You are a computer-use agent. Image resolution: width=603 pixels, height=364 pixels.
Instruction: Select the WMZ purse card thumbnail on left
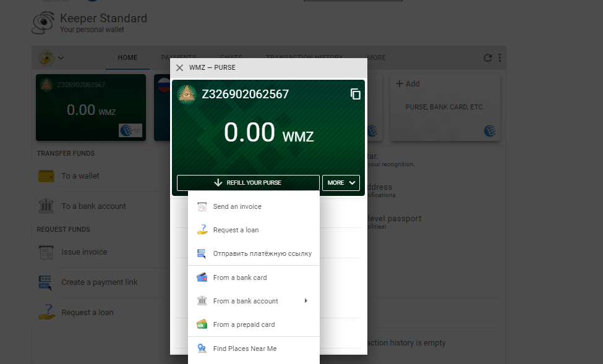(91, 108)
